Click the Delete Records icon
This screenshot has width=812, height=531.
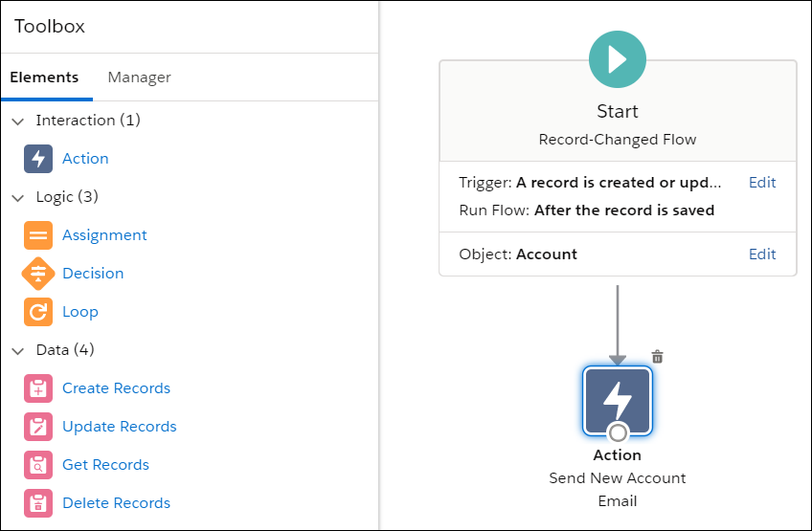38,503
